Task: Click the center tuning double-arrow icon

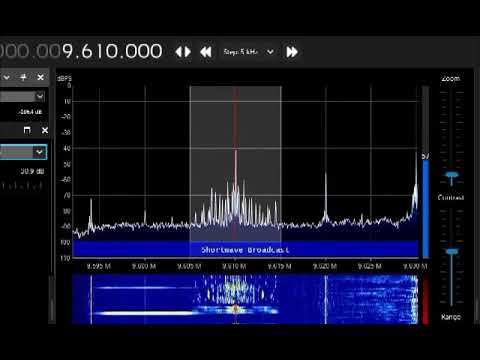Action: pyautogui.click(x=183, y=52)
